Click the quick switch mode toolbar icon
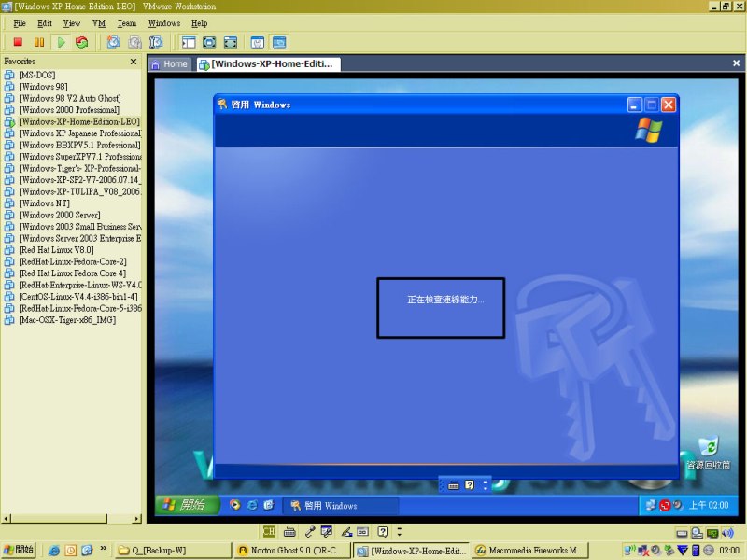747x560 pixels. tap(230, 42)
